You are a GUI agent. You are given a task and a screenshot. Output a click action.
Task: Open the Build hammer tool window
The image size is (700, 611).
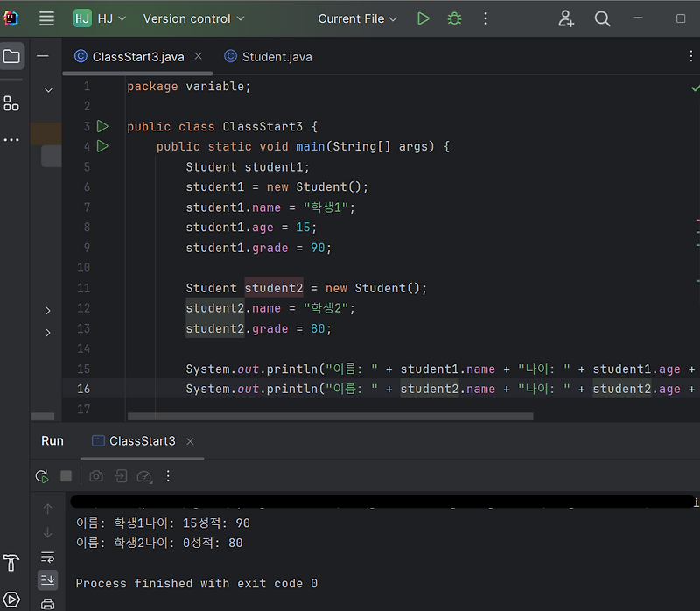pos(11,562)
